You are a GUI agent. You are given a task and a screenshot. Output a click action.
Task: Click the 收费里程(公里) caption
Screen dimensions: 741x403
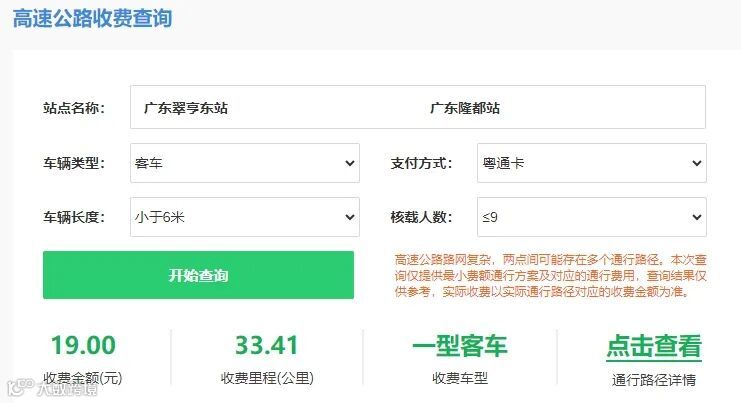coord(267,378)
